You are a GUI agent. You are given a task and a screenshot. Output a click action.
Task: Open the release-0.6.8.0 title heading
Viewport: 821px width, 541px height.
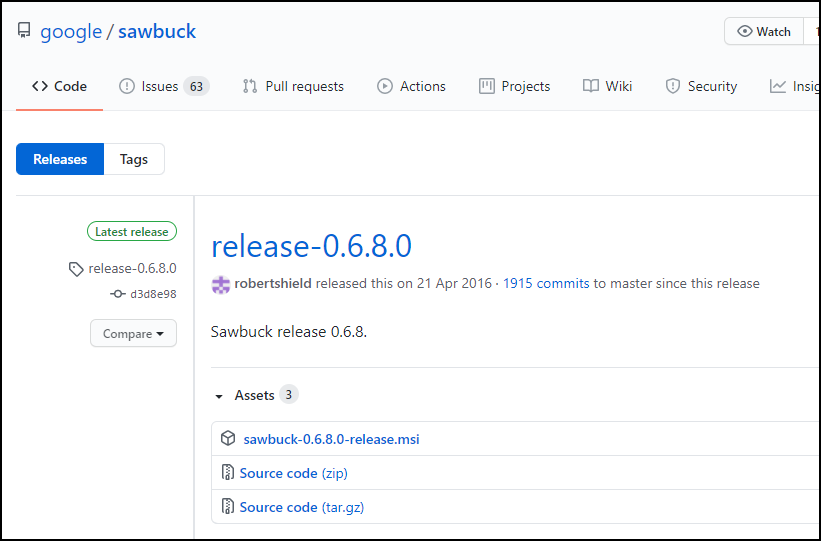pyautogui.click(x=311, y=246)
